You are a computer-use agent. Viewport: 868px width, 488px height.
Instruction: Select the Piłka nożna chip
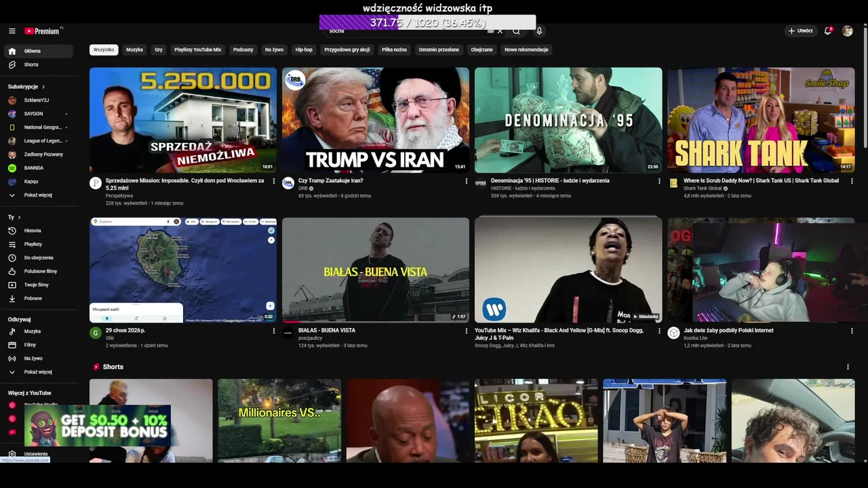click(x=394, y=49)
